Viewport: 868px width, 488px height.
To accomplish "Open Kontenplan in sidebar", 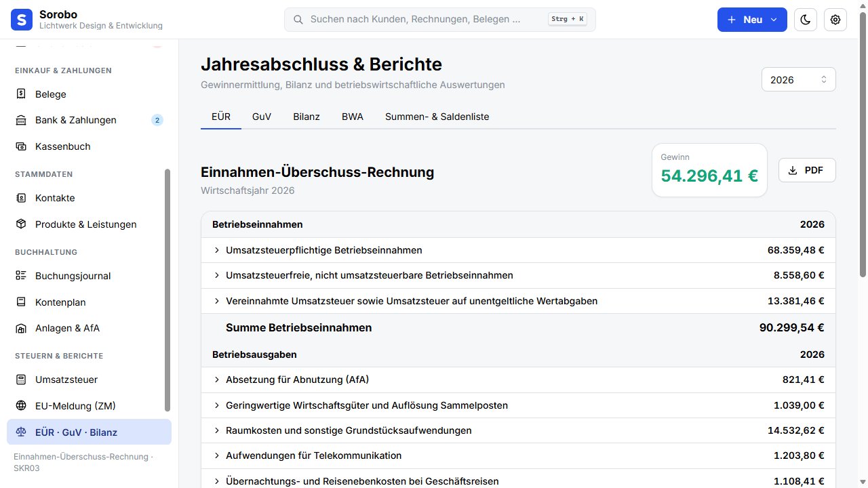I will (89, 302).
